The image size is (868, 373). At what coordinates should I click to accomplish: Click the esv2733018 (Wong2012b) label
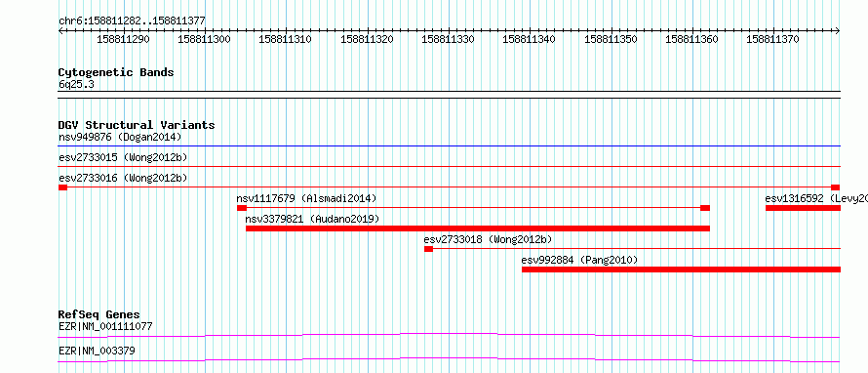tap(488, 239)
